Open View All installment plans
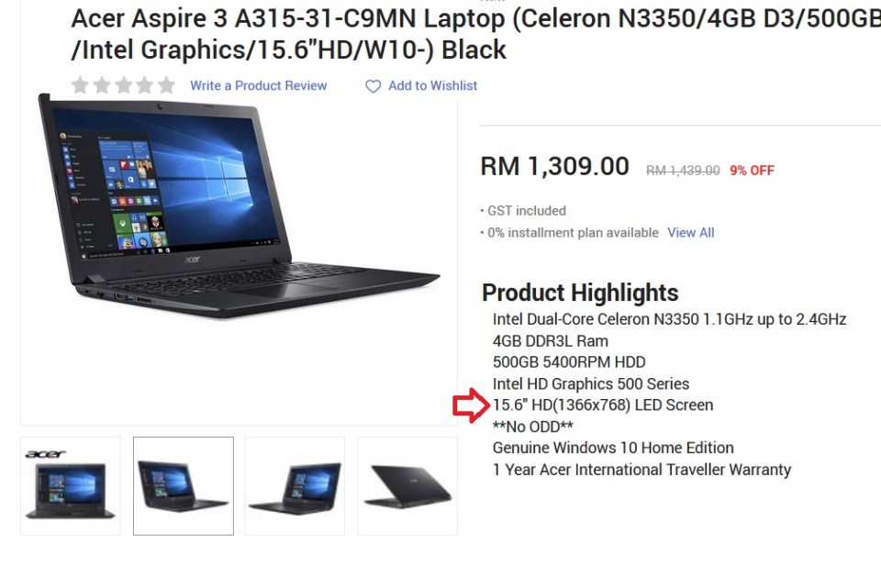 click(x=690, y=232)
